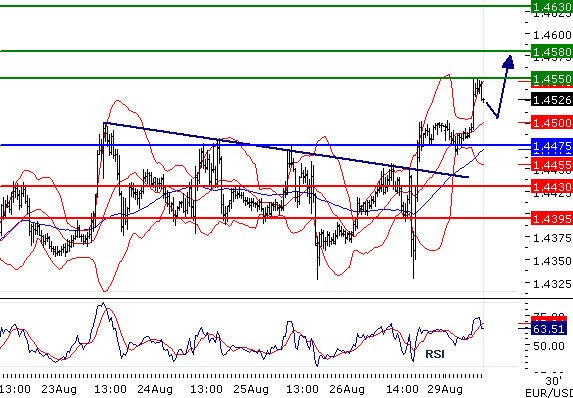Click the 1.4375 axis value
The image size is (573, 398).
pyautogui.click(x=553, y=238)
